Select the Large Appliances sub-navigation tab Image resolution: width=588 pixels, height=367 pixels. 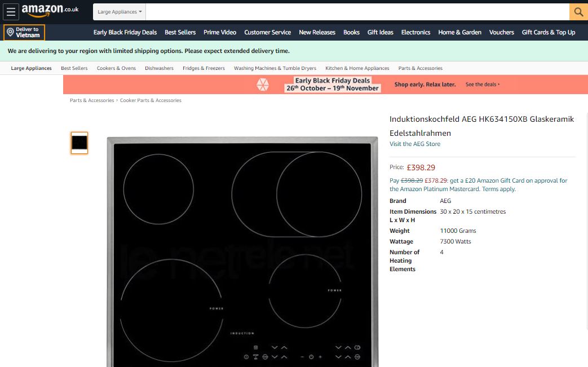[x=31, y=68]
